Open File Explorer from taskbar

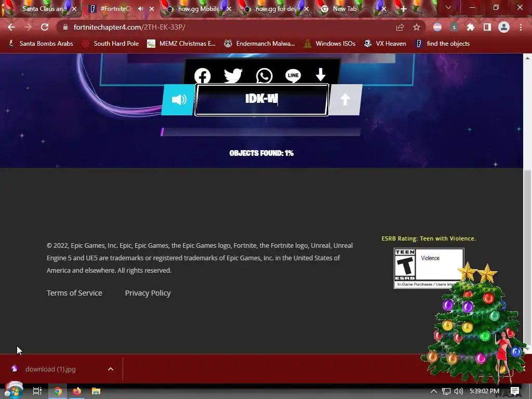[96, 391]
